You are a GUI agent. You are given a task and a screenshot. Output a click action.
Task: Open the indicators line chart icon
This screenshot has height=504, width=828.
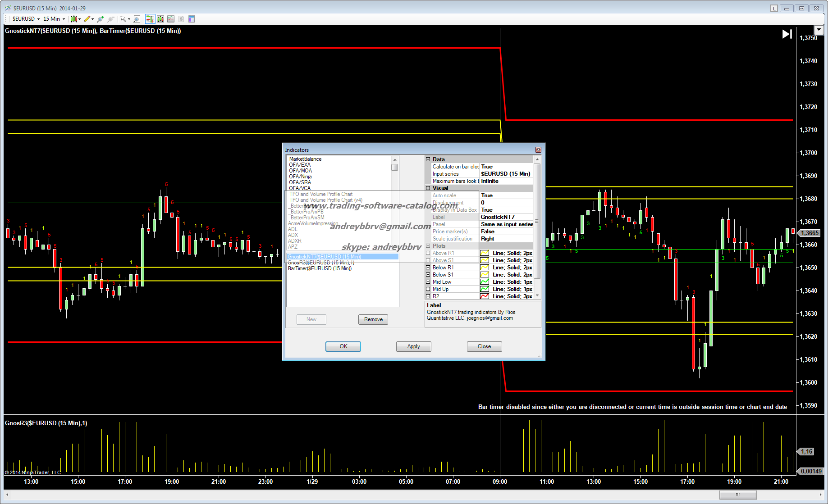coord(171,19)
